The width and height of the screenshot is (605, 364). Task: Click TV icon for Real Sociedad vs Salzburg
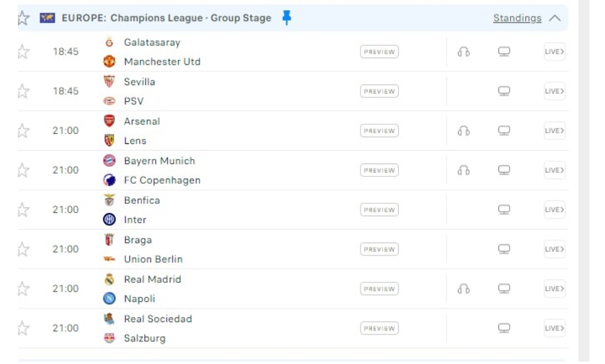(504, 329)
